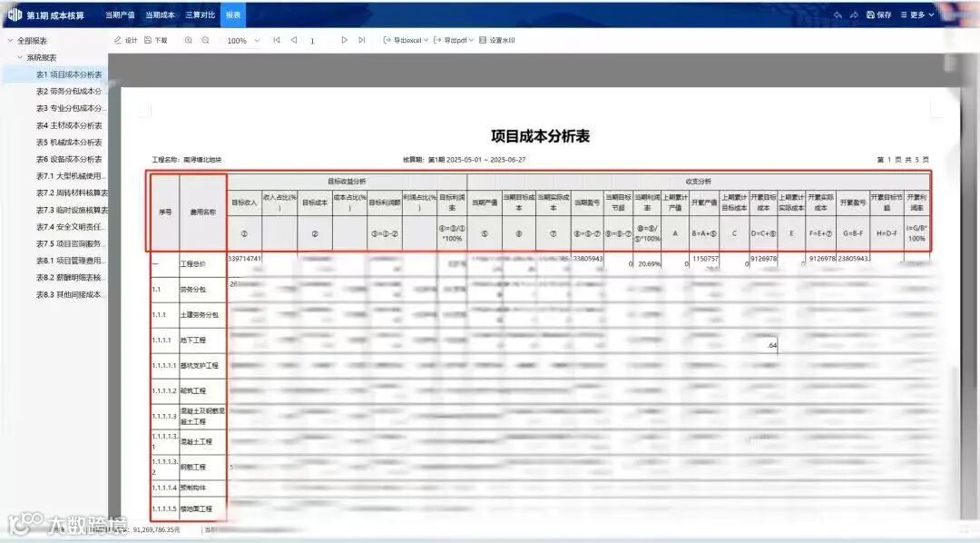
Task: Zoom out with the magnifier minus icon
Action: pyautogui.click(x=205, y=40)
